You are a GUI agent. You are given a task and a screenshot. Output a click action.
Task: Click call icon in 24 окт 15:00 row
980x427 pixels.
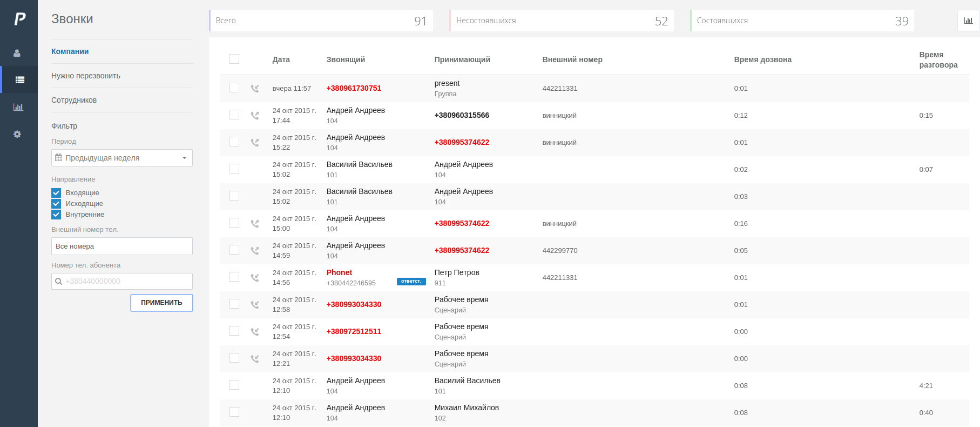pyautogui.click(x=255, y=223)
